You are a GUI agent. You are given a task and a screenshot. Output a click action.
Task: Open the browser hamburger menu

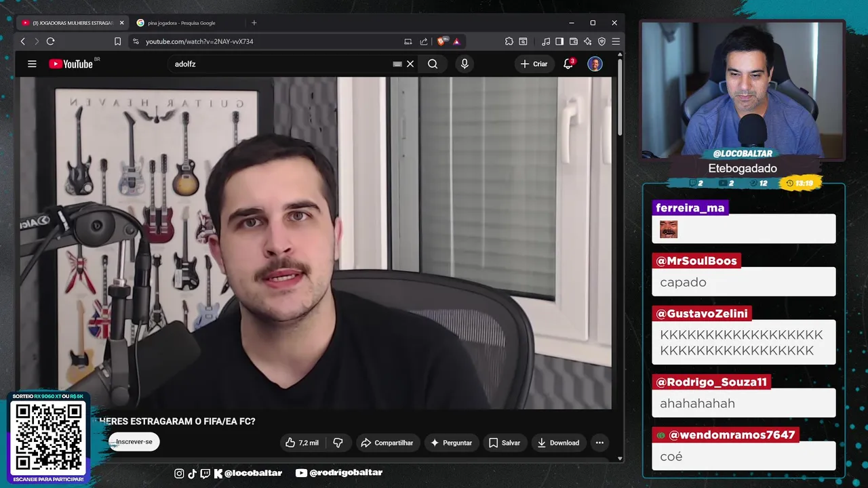[616, 41]
